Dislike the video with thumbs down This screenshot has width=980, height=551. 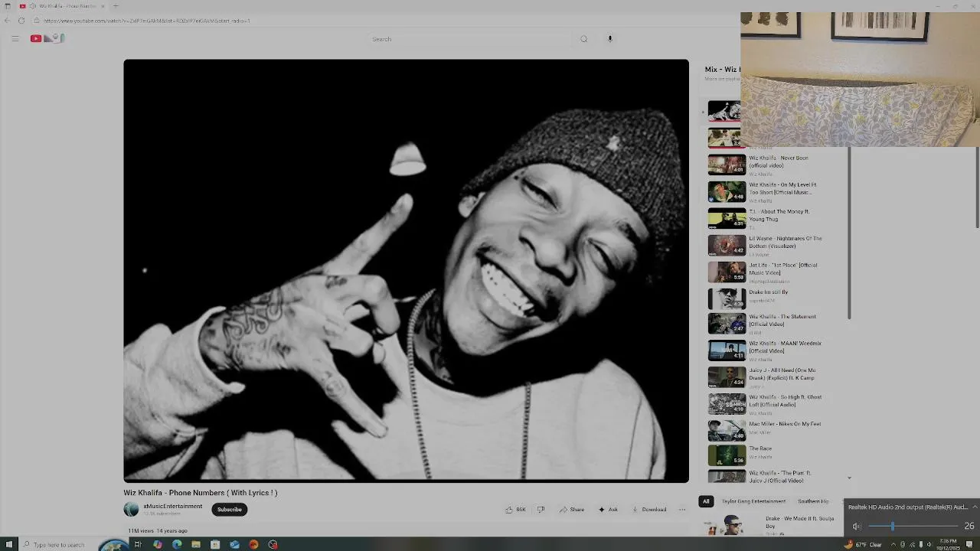(x=541, y=510)
